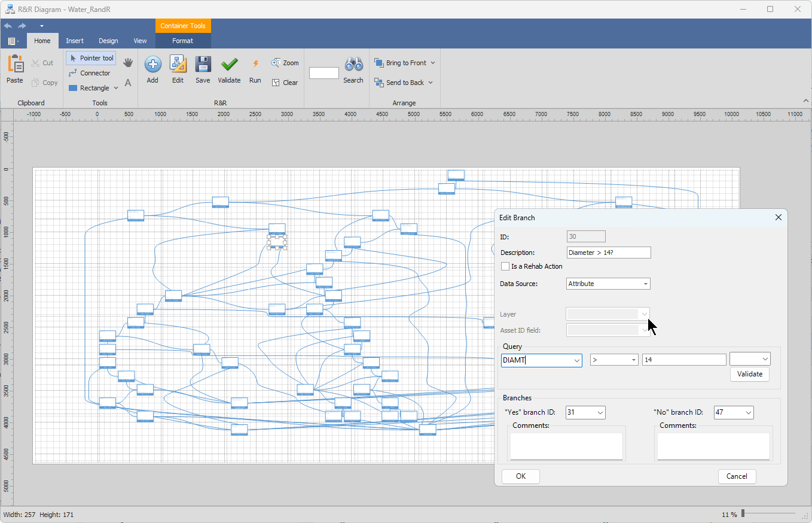
Task: Click OK in Edit Branch dialog
Action: pyautogui.click(x=520, y=476)
